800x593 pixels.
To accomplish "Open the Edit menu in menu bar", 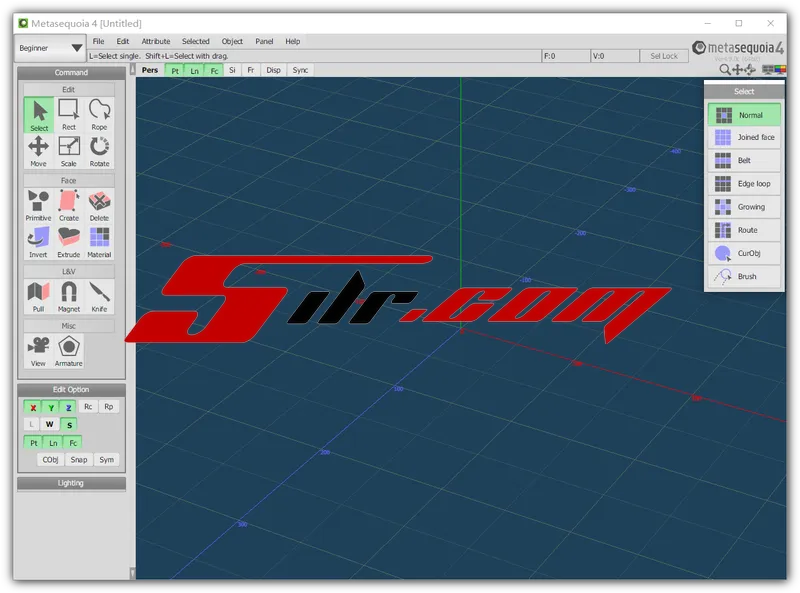I will pos(122,41).
